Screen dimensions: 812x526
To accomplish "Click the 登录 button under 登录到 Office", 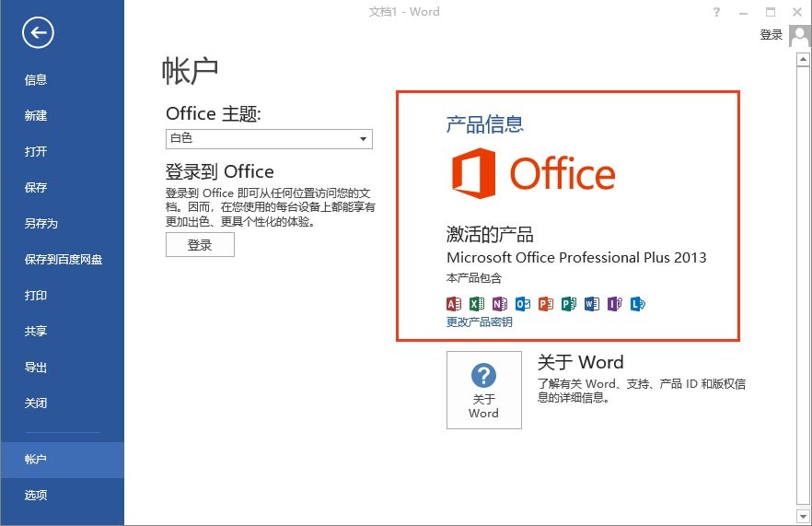I will 200,245.
